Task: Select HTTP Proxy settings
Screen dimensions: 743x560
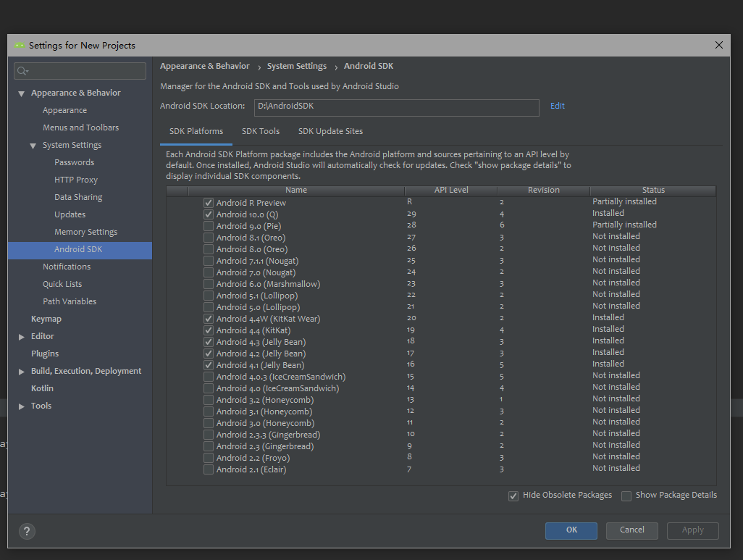Action: 76,180
